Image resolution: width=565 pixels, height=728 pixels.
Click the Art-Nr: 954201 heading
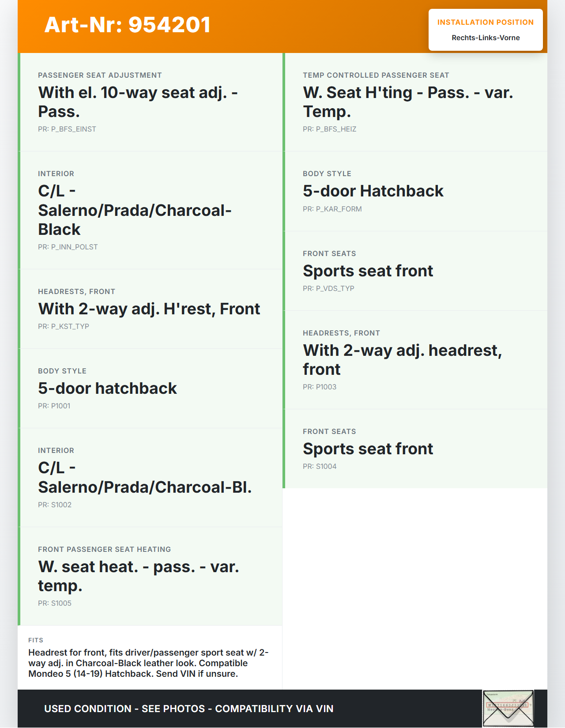pos(128,25)
